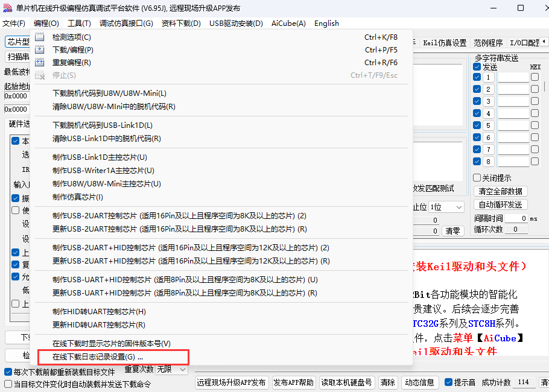Select 在线下载时显示芯片的固件版本号(V)
The height and width of the screenshot is (392, 549).
tap(221, 343)
